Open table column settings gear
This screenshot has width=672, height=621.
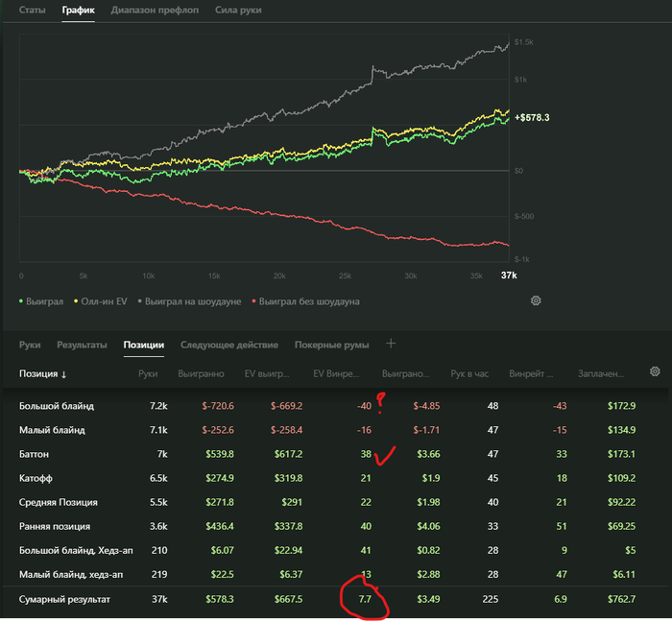tap(655, 371)
